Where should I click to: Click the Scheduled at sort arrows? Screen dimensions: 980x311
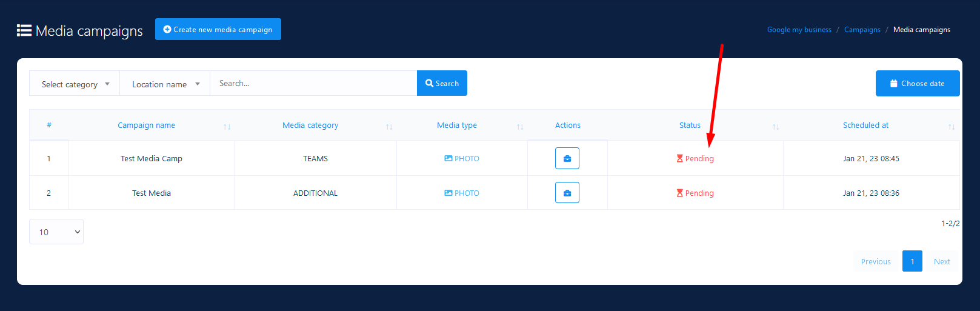951,127
